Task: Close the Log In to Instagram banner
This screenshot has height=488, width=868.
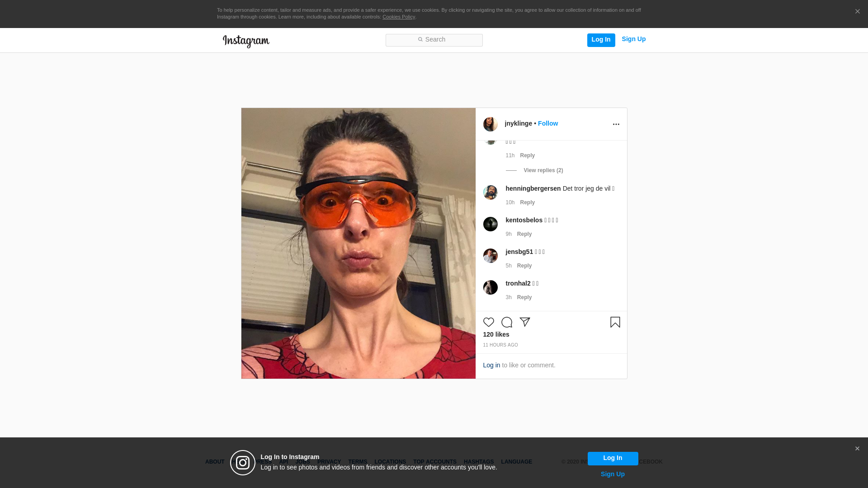Action: coord(857,449)
